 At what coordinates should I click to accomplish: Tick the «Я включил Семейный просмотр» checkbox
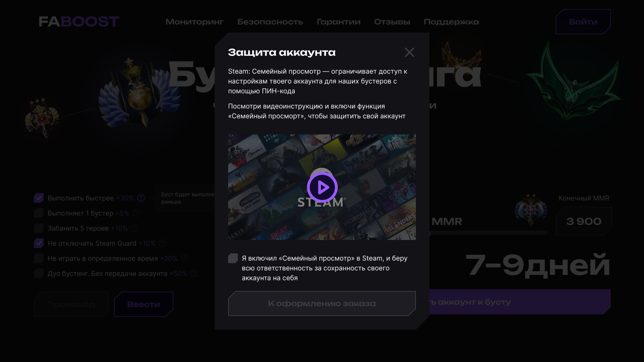click(233, 258)
